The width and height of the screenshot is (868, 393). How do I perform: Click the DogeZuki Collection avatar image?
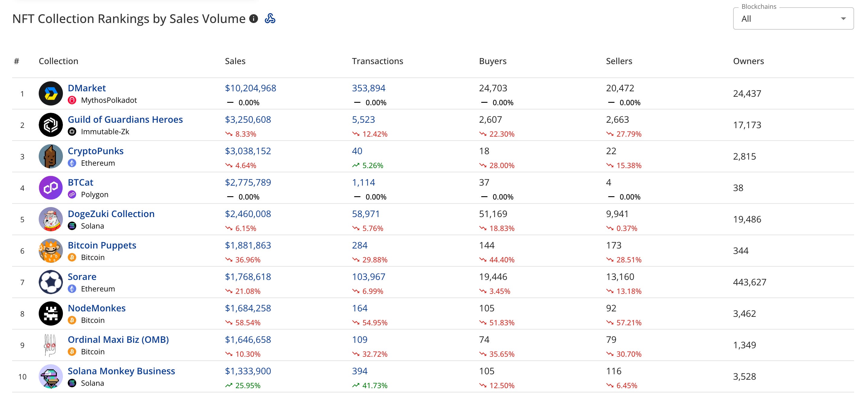pyautogui.click(x=51, y=219)
